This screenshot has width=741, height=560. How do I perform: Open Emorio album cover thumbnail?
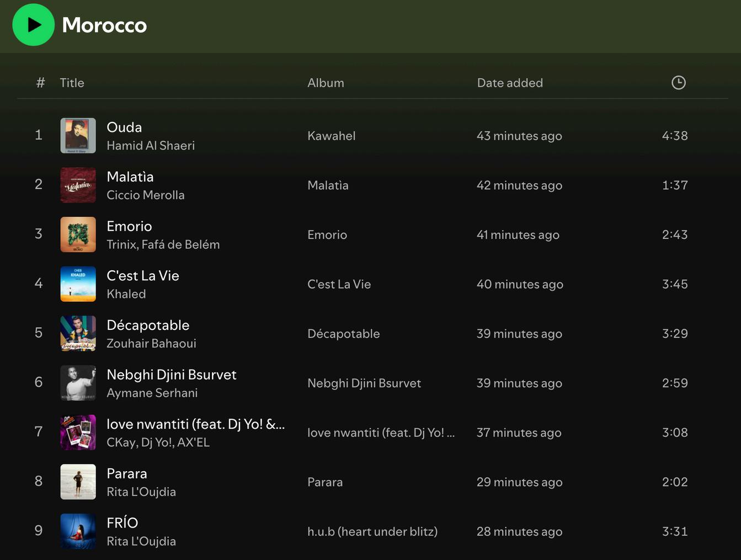tap(78, 234)
